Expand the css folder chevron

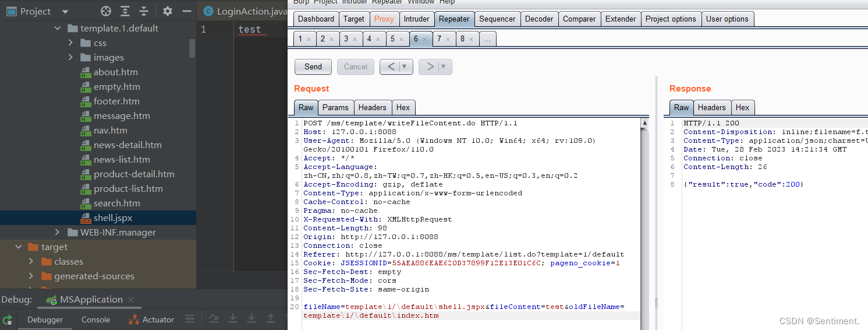click(x=70, y=43)
